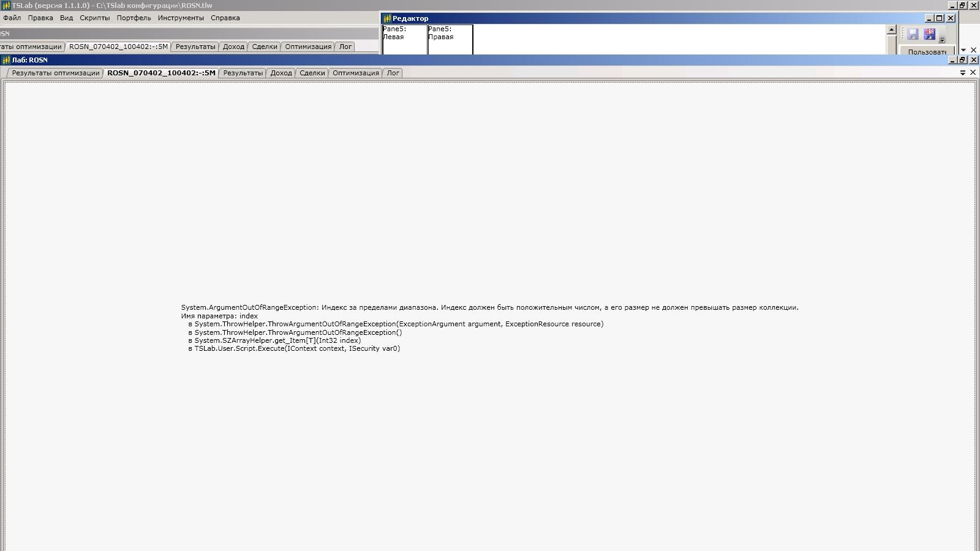This screenshot has height=551, width=980.
Task: Open the background panel's options dropdown arrow
Action: (x=963, y=50)
